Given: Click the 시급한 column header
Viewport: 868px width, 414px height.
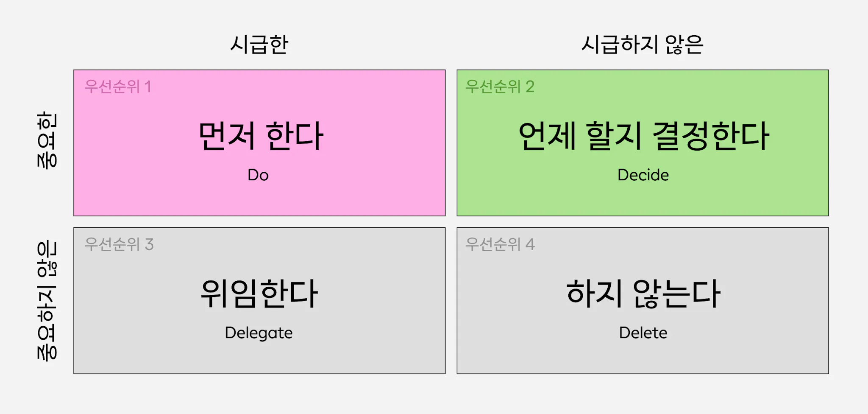Looking at the screenshot, I should pyautogui.click(x=259, y=45).
